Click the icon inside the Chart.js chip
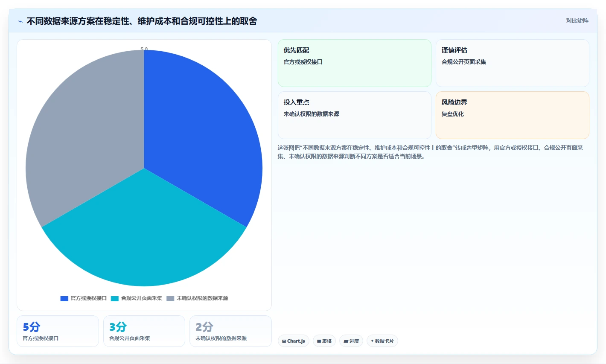 [284, 341]
